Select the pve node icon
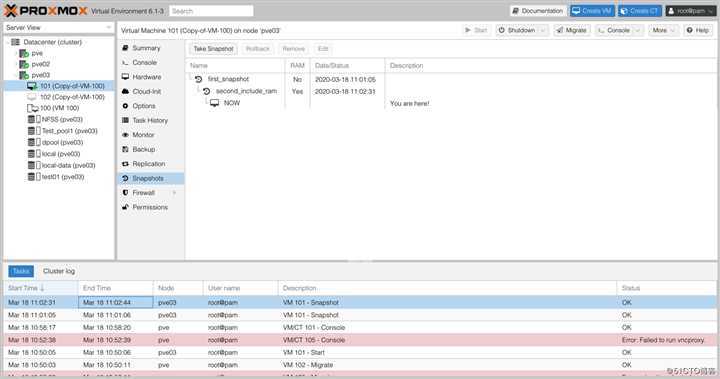This screenshot has height=379, width=720. [24, 53]
